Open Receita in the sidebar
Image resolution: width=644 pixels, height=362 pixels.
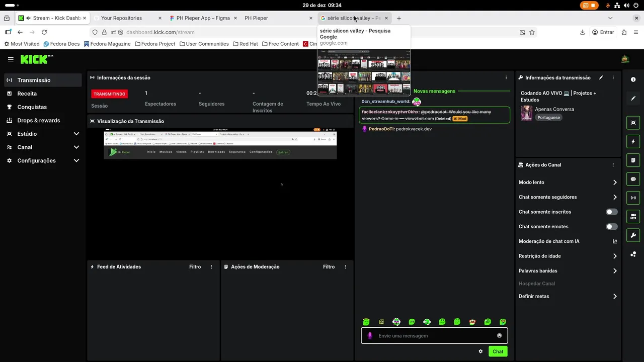(43, 94)
